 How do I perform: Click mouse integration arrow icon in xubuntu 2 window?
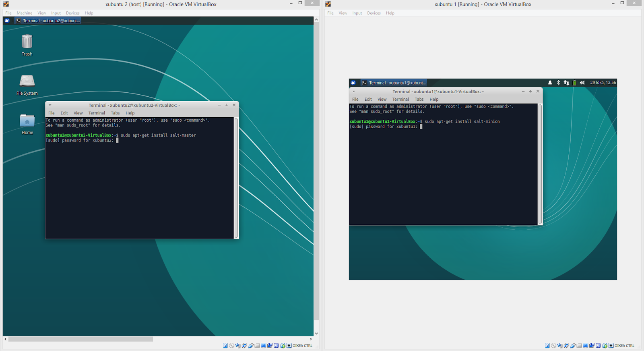pos(283,345)
